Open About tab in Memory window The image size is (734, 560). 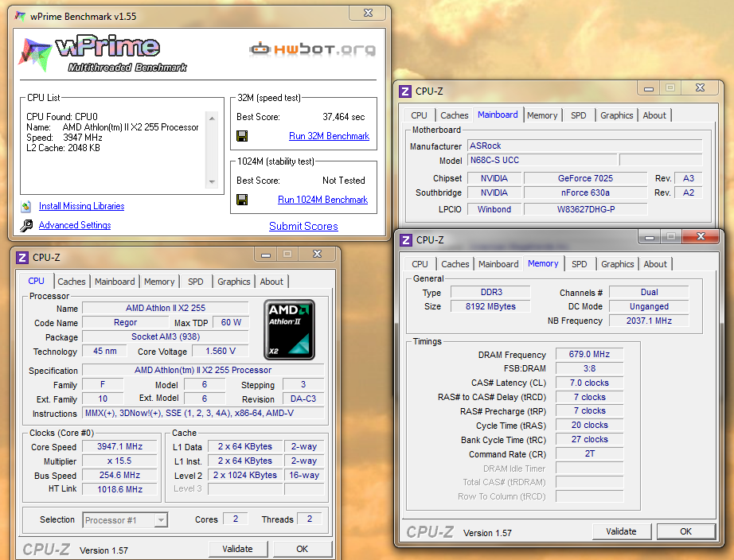655,264
